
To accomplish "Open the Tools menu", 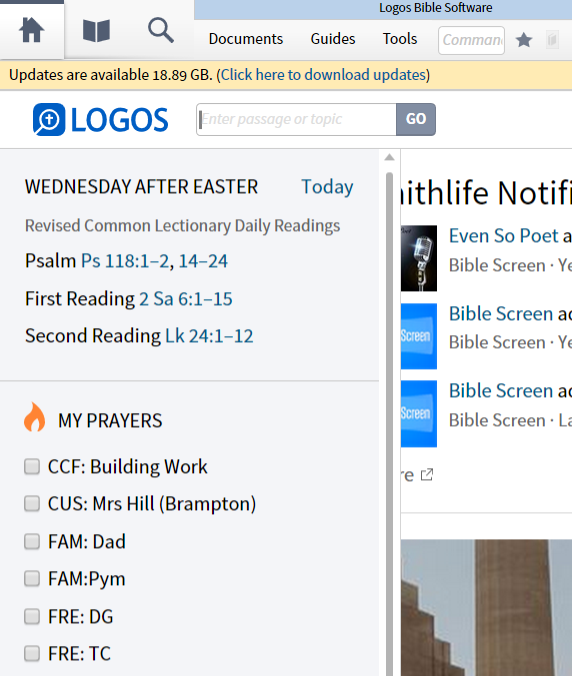I will pyautogui.click(x=400, y=39).
